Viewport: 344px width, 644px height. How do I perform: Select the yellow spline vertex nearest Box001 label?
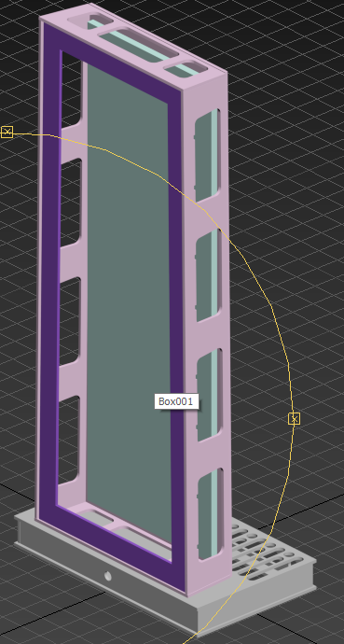294,419
